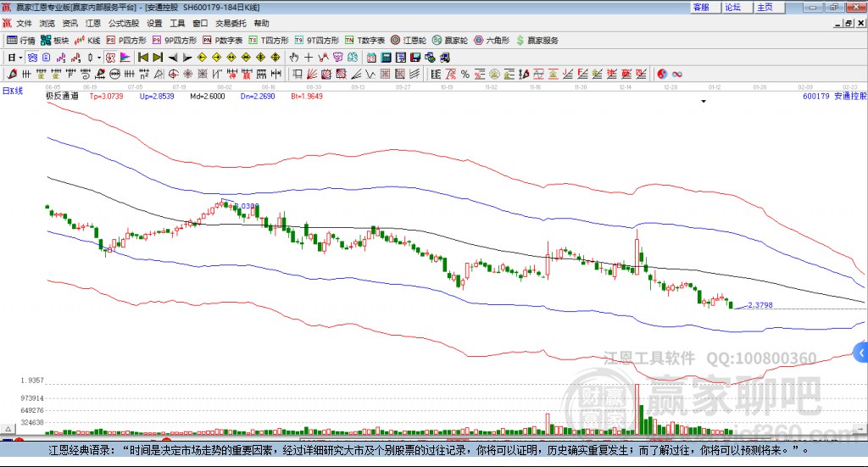Expand the candle style dropdown arrow

[99, 58]
